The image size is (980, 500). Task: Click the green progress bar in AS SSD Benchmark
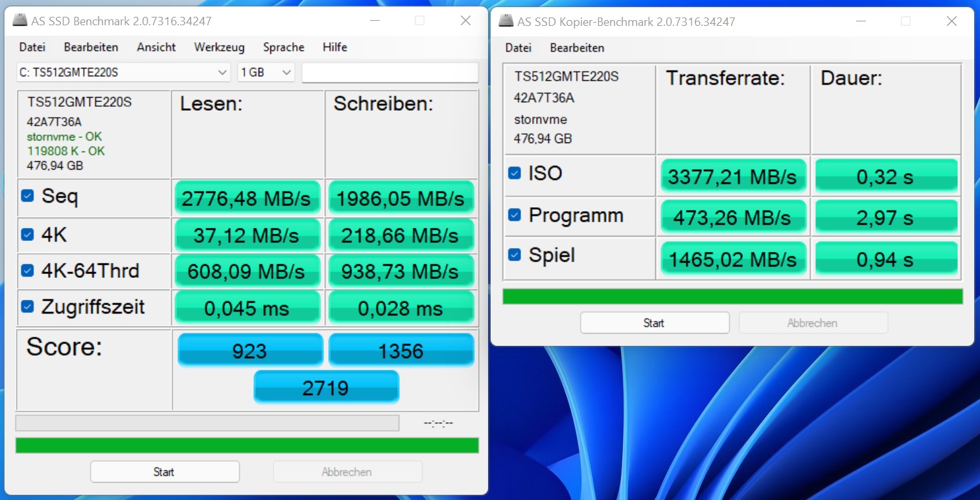pos(247,446)
